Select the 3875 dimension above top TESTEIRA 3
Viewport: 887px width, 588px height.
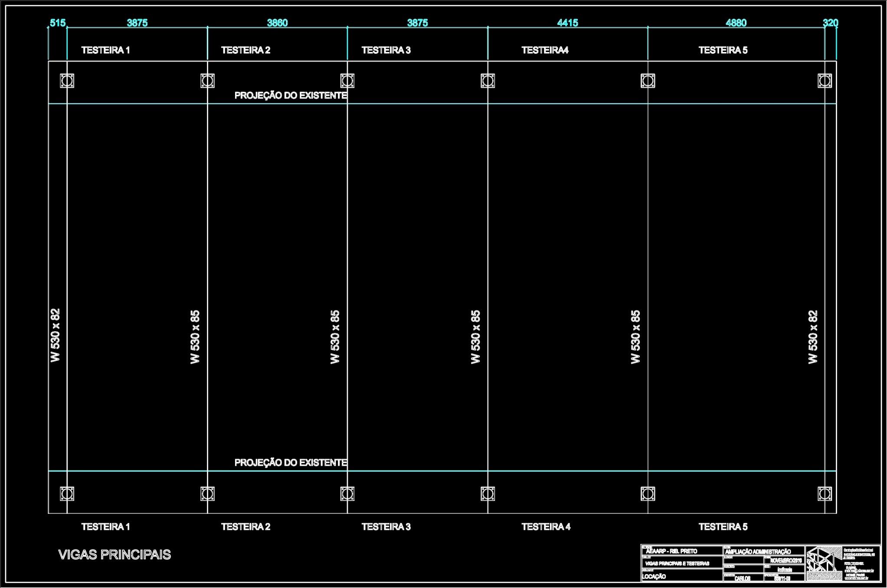[417, 23]
